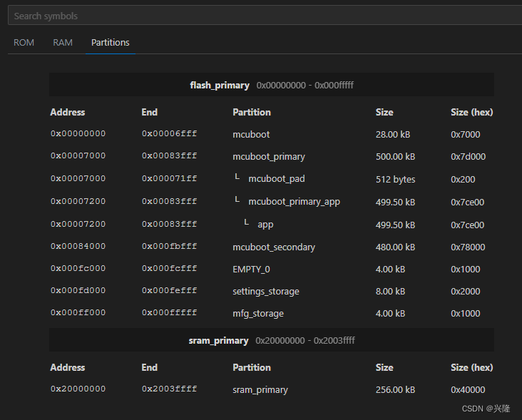Click address 0x20000000
The height and width of the screenshot is (420, 522).
click(x=78, y=389)
